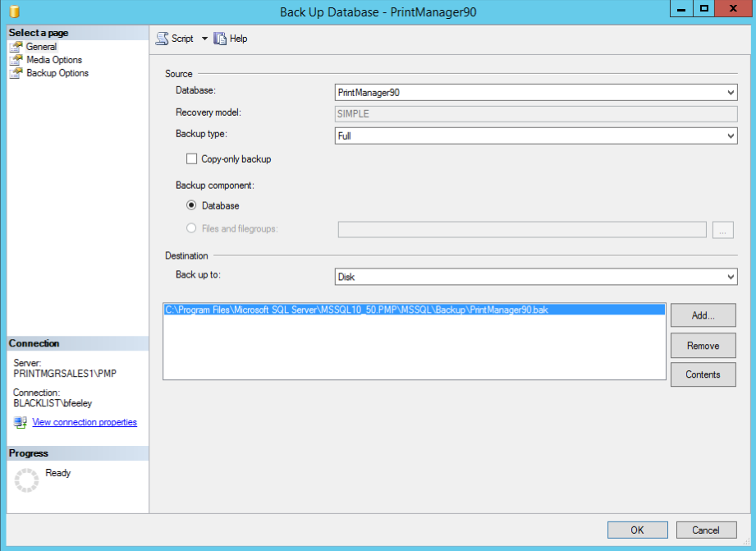Click the BLACKLIST\bfeeley connection name
Screen dimensions: 756x551
(53, 403)
